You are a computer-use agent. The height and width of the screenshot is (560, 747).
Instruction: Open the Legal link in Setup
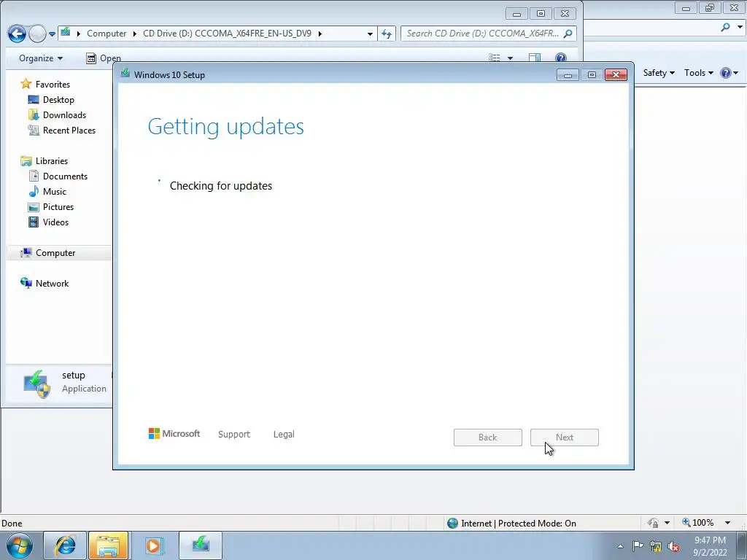tap(284, 435)
